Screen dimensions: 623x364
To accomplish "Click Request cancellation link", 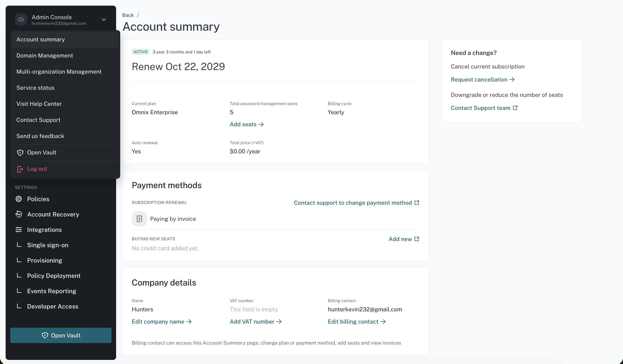I will coord(483,79).
